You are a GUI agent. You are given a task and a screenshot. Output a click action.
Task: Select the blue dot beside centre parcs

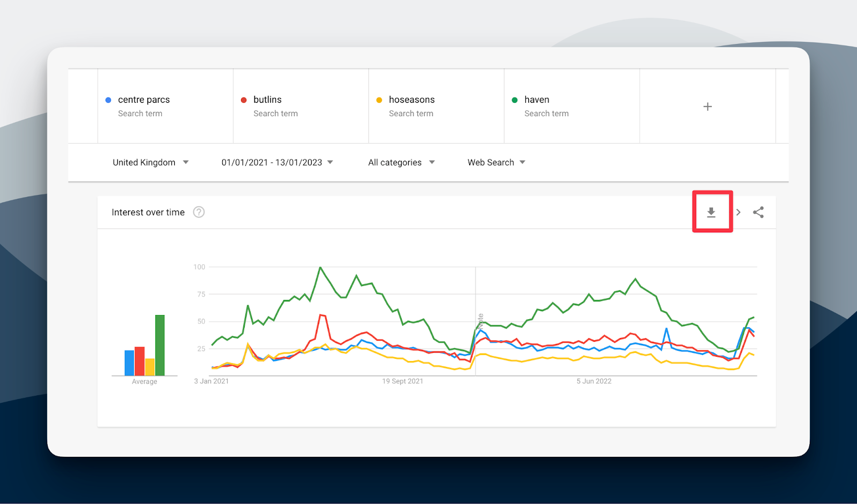[x=108, y=100]
